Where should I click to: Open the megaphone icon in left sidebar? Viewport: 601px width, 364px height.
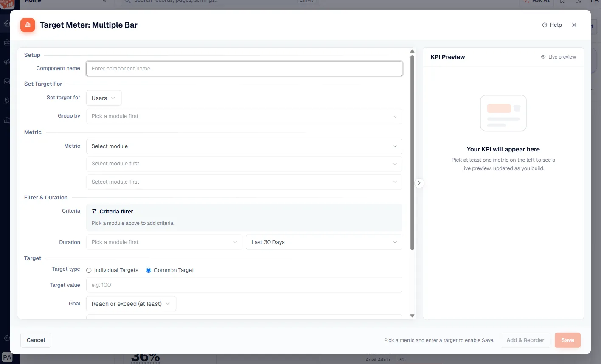[x=7, y=62]
